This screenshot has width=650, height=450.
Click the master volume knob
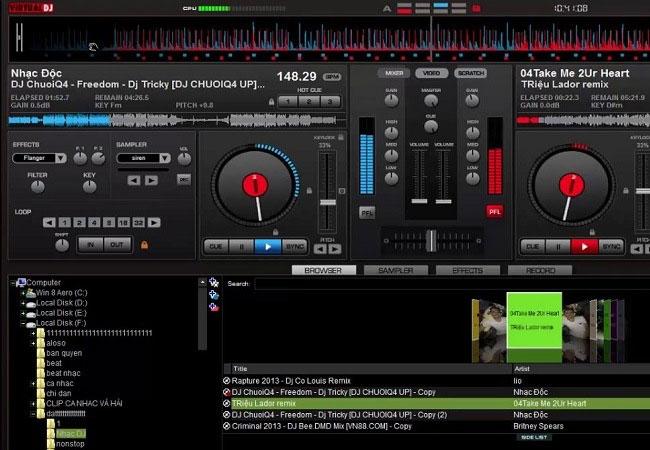point(431,100)
